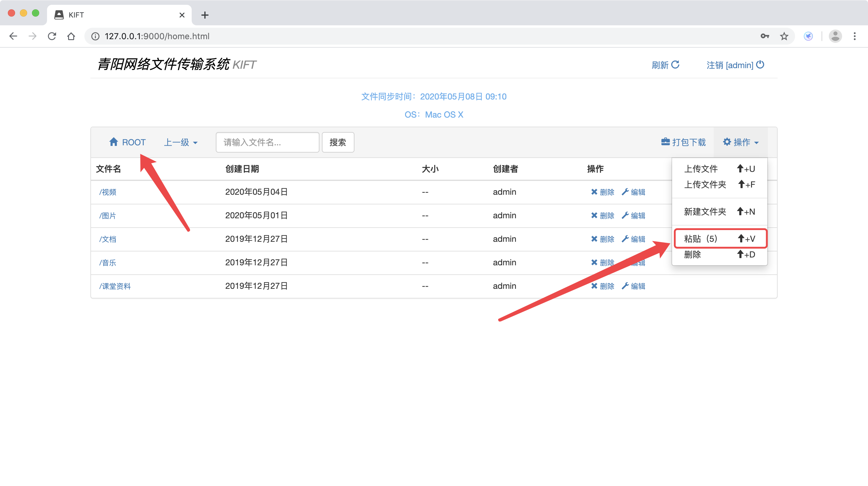Open the /课堂资料 folder link
Screen dimensions: 868x486
tap(115, 286)
